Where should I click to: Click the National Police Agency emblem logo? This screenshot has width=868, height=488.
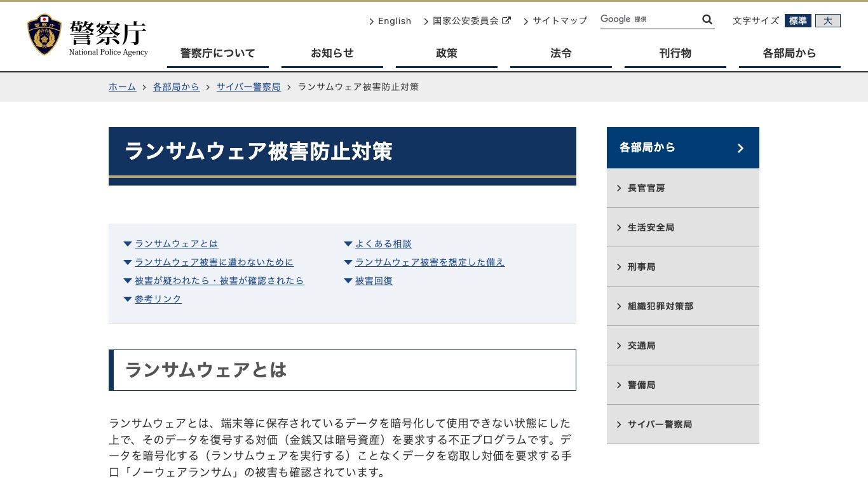44,35
